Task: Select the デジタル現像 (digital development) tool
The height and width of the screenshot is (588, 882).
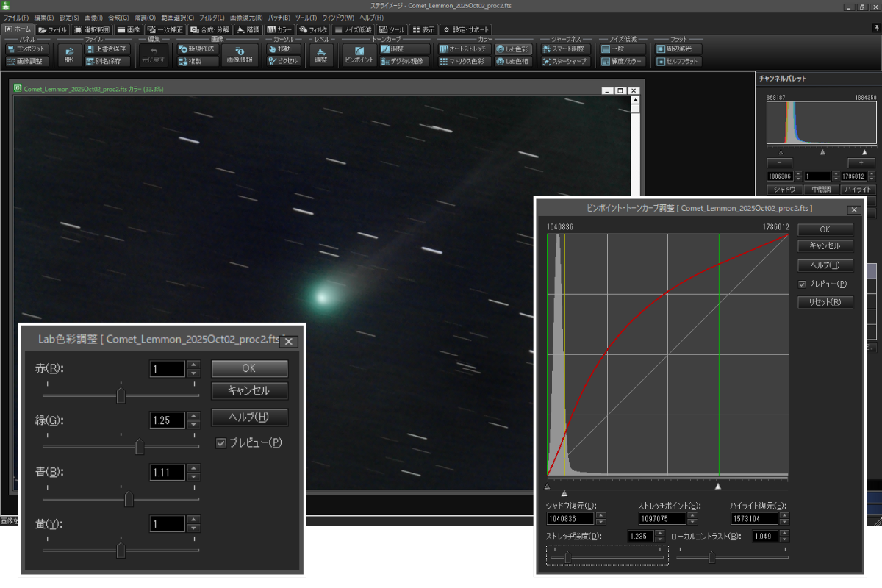Action: coord(404,62)
